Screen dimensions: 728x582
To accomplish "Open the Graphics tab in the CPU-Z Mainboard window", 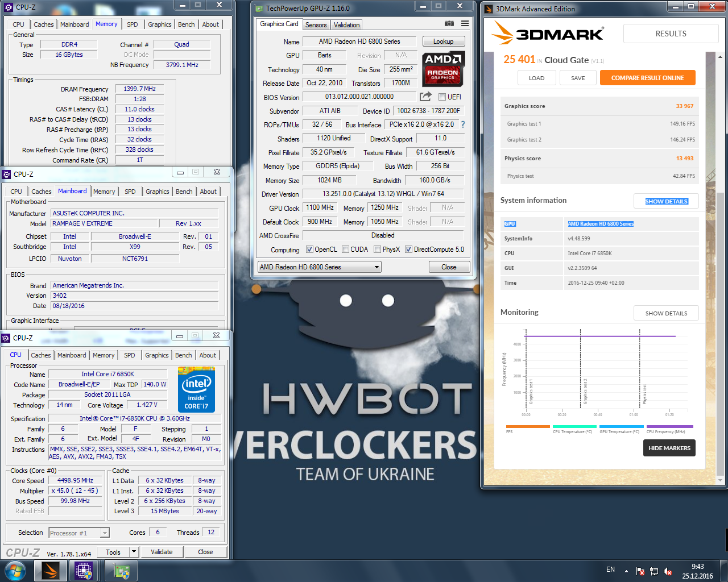I will tap(158, 192).
